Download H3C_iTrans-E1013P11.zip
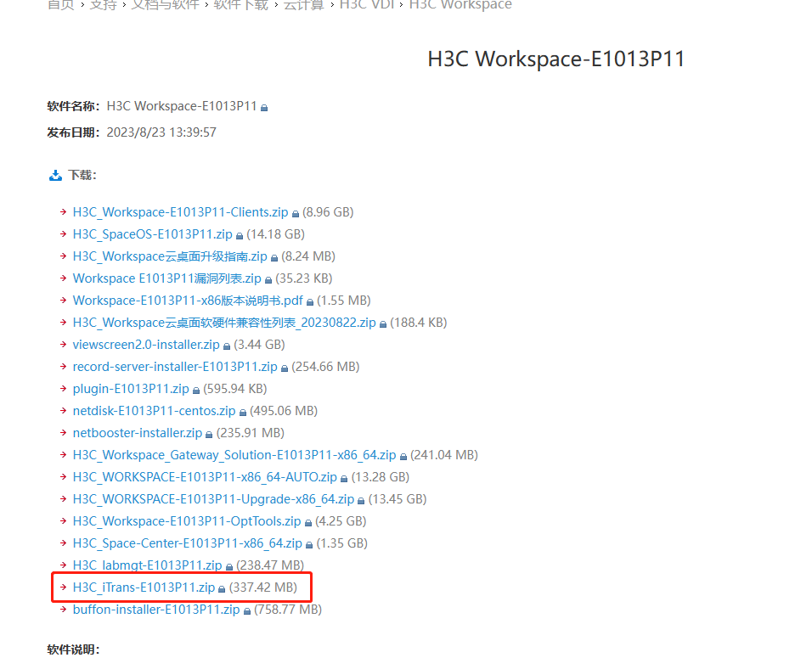Viewport: 812px width, 669px height. click(x=144, y=587)
